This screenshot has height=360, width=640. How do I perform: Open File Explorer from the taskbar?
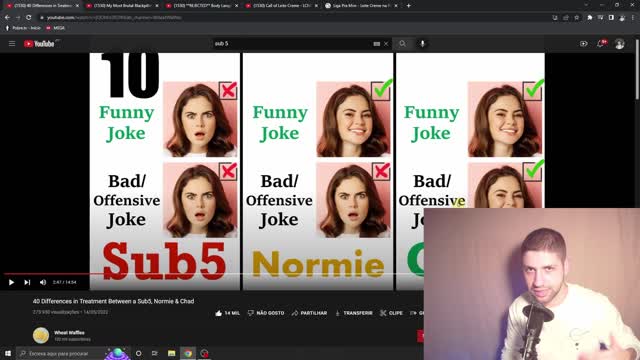[x=171, y=353]
